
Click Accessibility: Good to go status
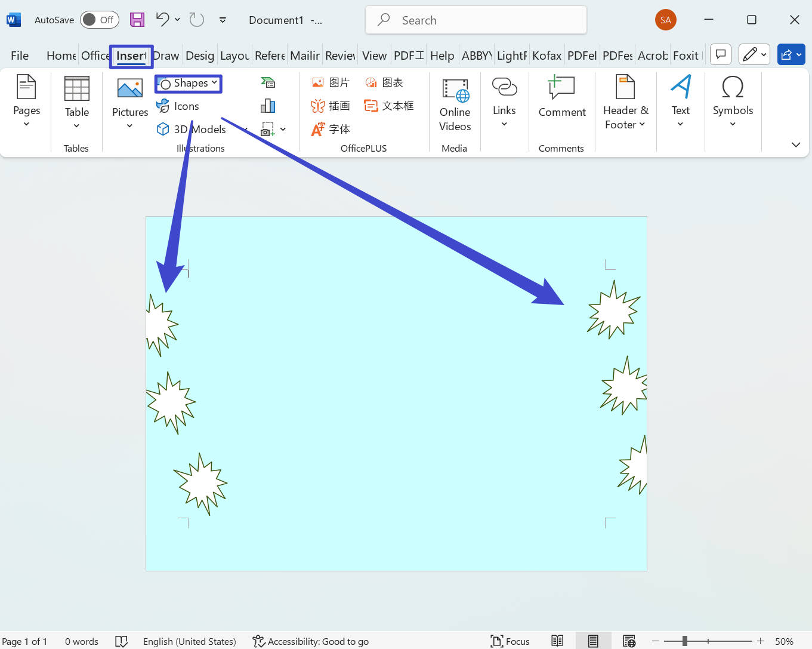coord(311,641)
